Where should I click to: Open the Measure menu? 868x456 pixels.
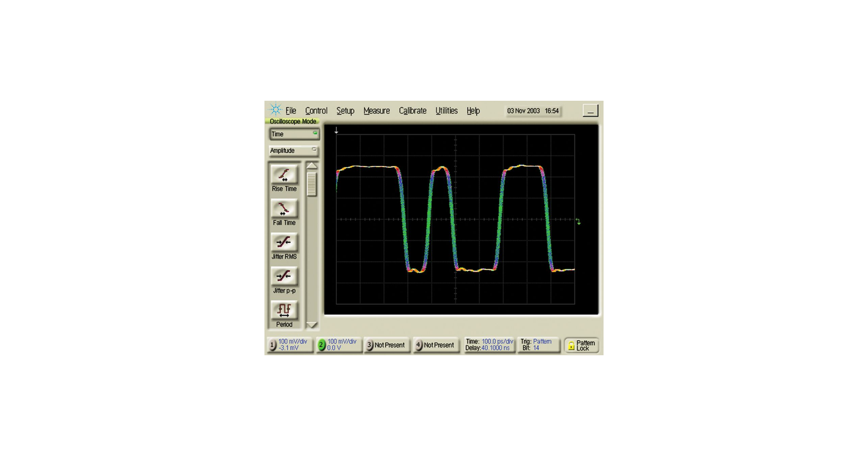[376, 111]
